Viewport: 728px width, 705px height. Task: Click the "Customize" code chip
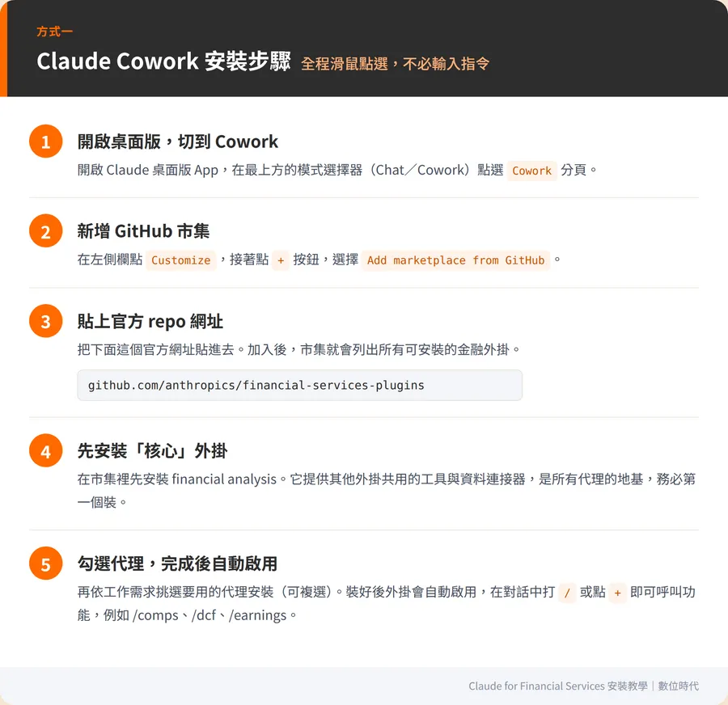tap(180, 260)
